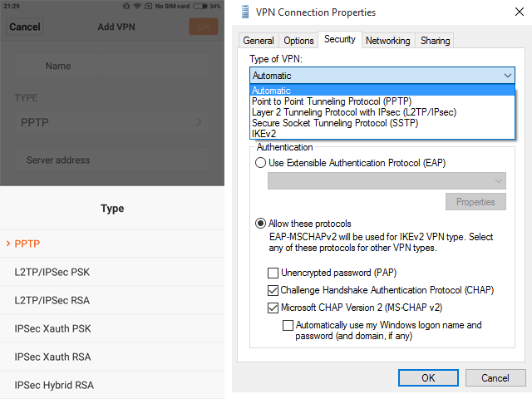Open the Sharing tab
Viewport: 532px width, 399px height.
435,41
